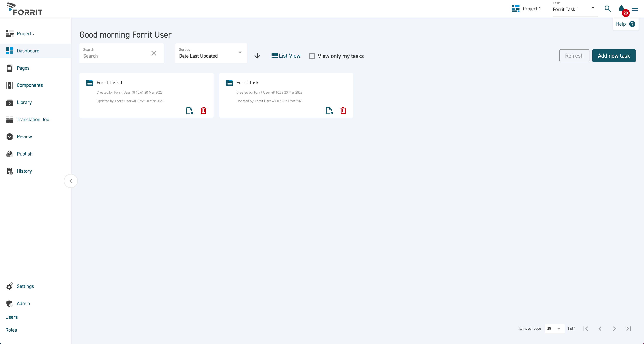Open the hamburger menu
Viewport: 644px width, 344px height.
coord(635,9)
